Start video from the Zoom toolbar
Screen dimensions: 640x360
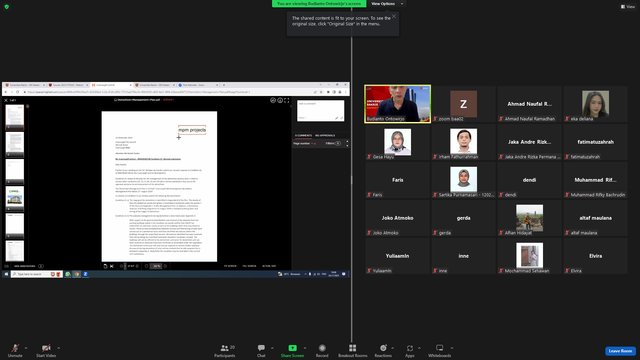[x=46, y=350]
